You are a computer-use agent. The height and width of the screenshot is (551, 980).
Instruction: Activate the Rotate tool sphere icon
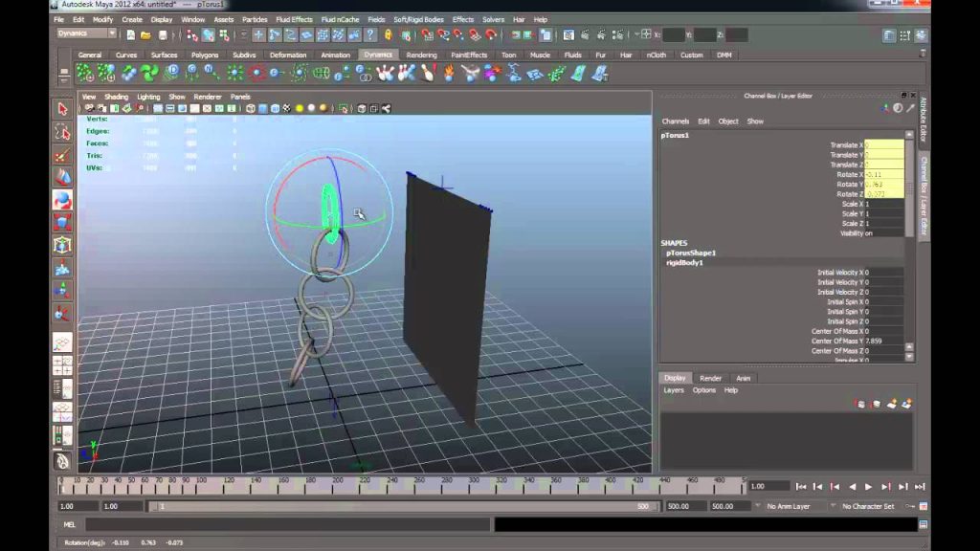point(62,200)
